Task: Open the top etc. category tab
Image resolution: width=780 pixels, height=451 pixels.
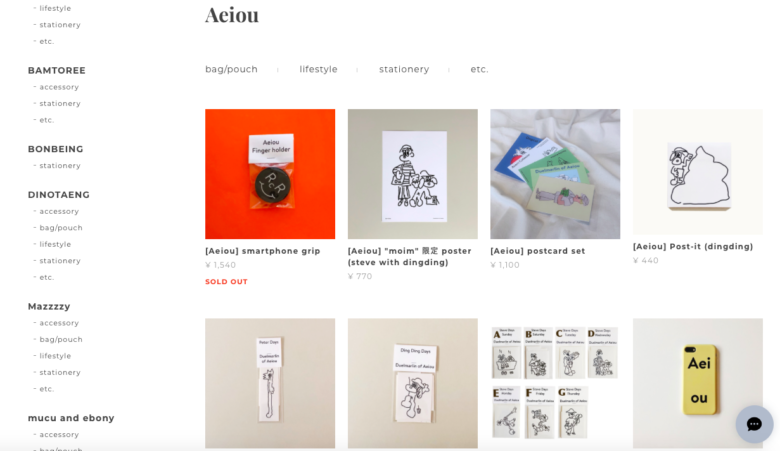Action: [480, 69]
